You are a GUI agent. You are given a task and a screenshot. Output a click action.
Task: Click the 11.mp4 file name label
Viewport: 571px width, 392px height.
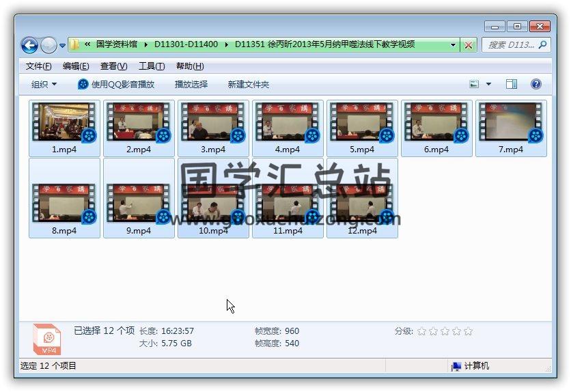point(288,231)
